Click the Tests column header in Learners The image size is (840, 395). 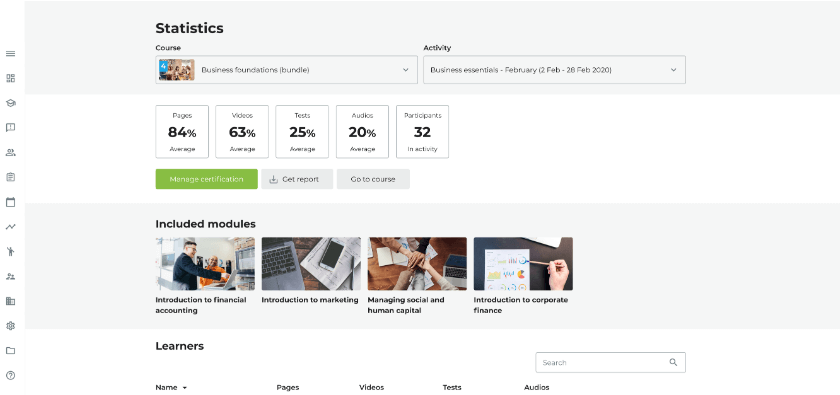[452, 387]
